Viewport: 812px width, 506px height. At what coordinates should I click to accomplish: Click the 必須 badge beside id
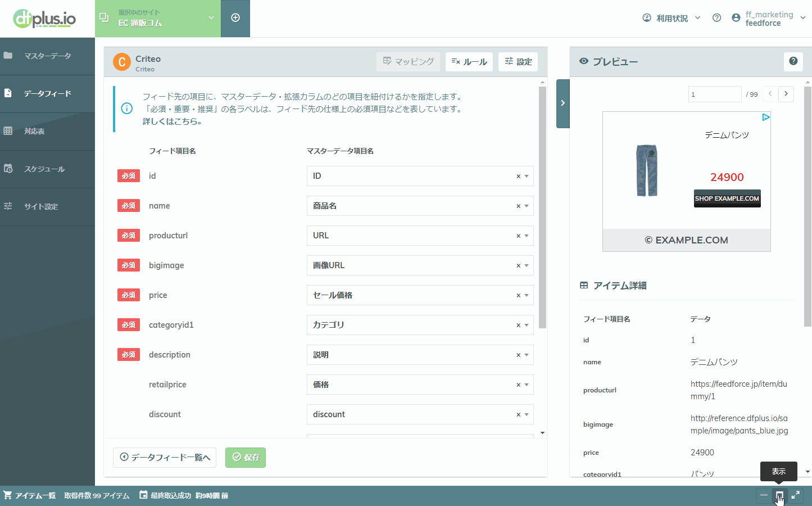coord(129,176)
